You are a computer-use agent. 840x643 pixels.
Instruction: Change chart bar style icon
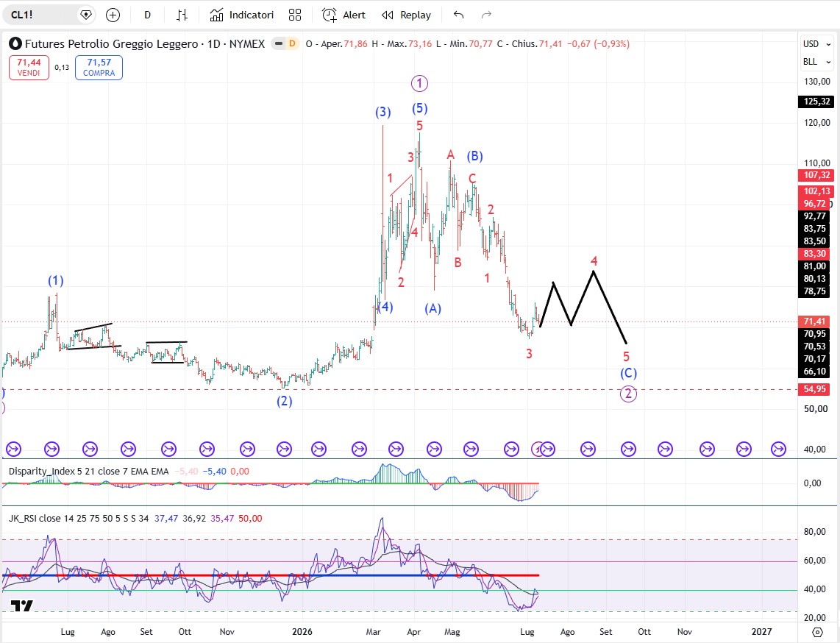click(182, 15)
